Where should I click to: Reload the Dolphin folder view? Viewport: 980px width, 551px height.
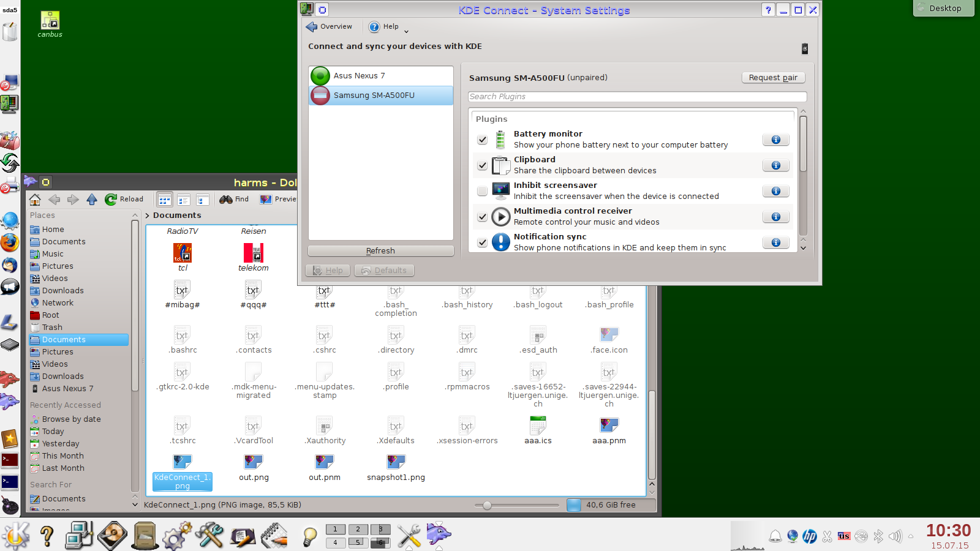tap(124, 200)
